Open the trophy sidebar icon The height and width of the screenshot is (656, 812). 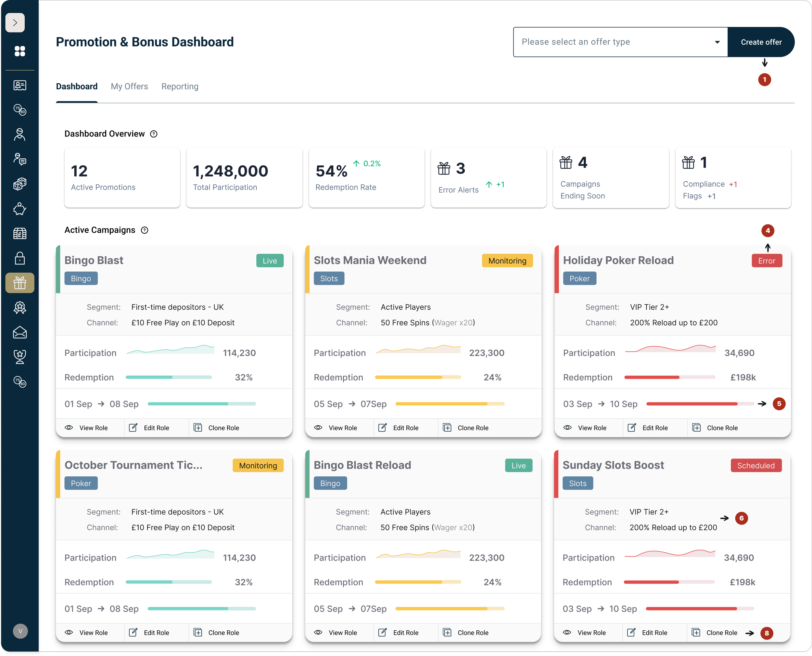pyautogui.click(x=19, y=357)
